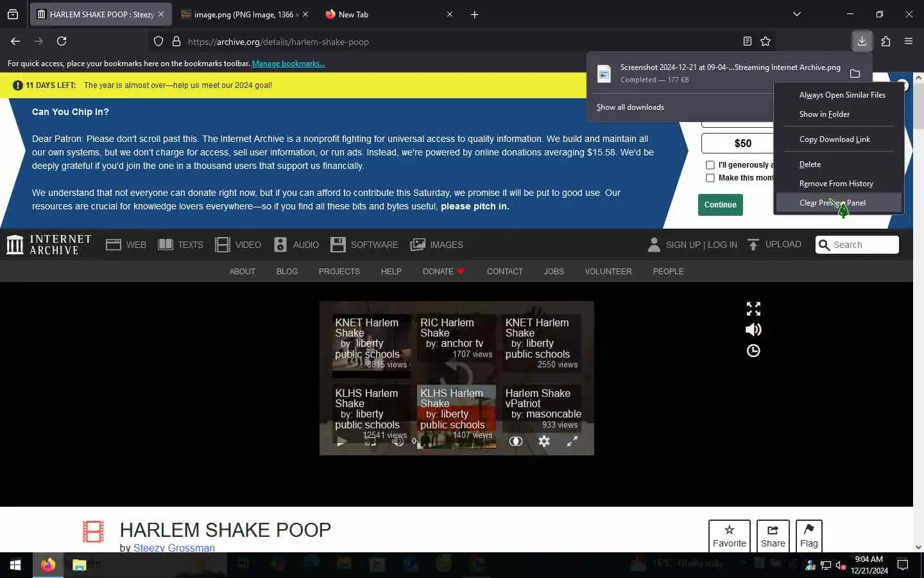The width and height of the screenshot is (924, 578).
Task: Open the TEXTS media section
Action: tap(180, 245)
